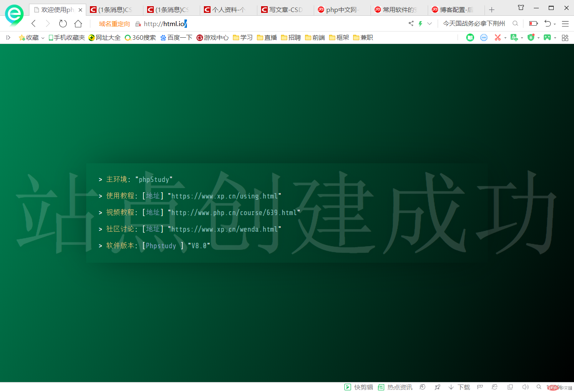Toggle the IE compatibility mode icon
Viewport: 574px width, 392px height.
coord(494,387)
